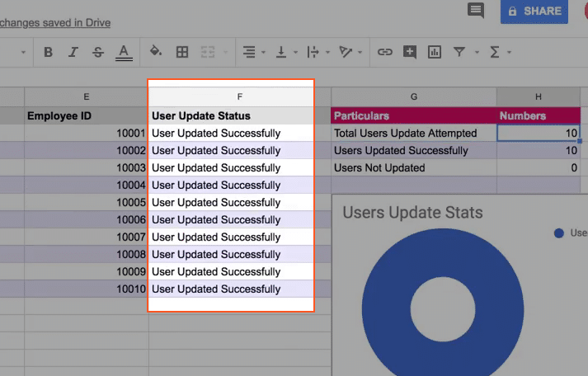Open the fill color bucket
The height and width of the screenshot is (376, 588).
point(156,51)
